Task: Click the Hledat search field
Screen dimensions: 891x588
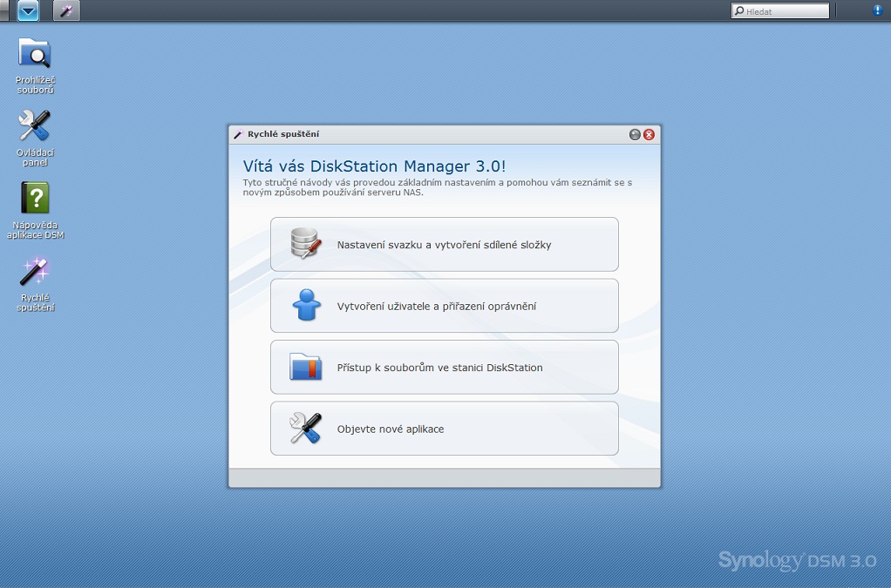Action: 785,11
